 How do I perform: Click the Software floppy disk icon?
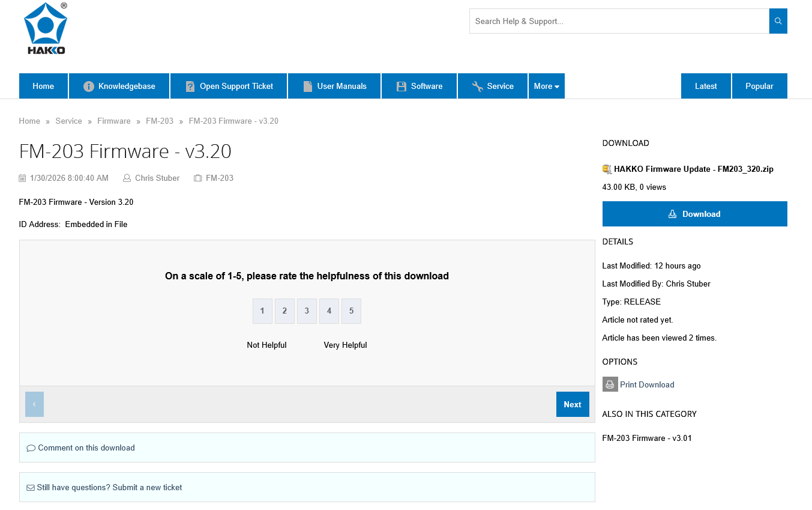tap(401, 87)
